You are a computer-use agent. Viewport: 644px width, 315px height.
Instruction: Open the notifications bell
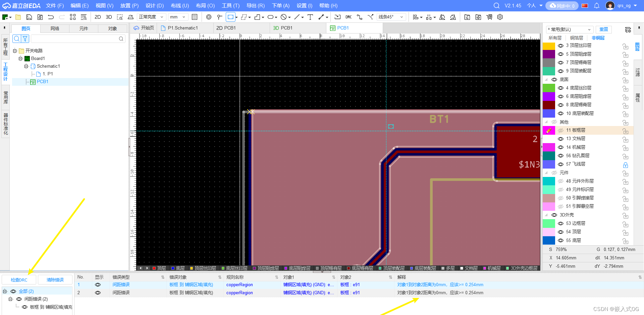point(597,6)
